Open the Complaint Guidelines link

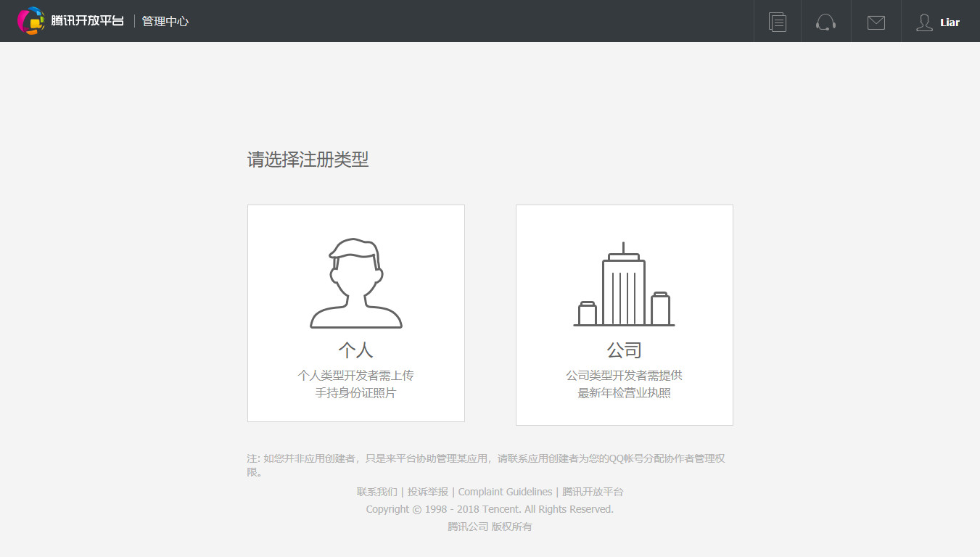point(506,492)
